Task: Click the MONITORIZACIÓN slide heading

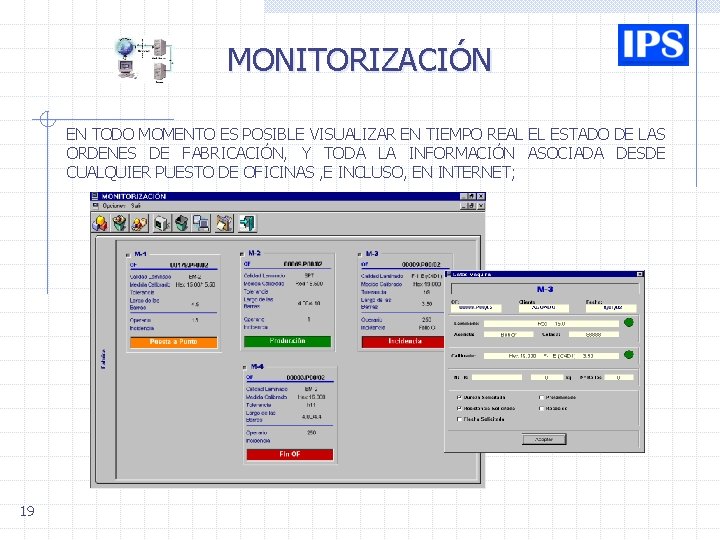Action: (x=359, y=60)
